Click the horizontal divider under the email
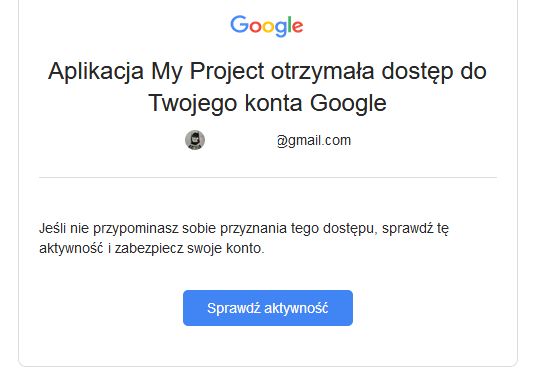 pos(268,177)
